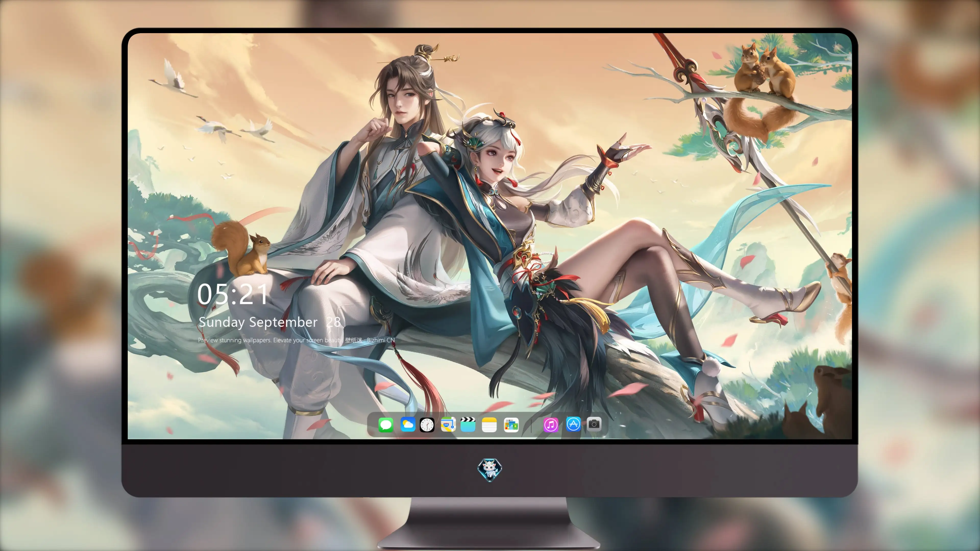This screenshot has height=551, width=980.
Task: Open the App Store in the dock
Action: pyautogui.click(x=573, y=424)
